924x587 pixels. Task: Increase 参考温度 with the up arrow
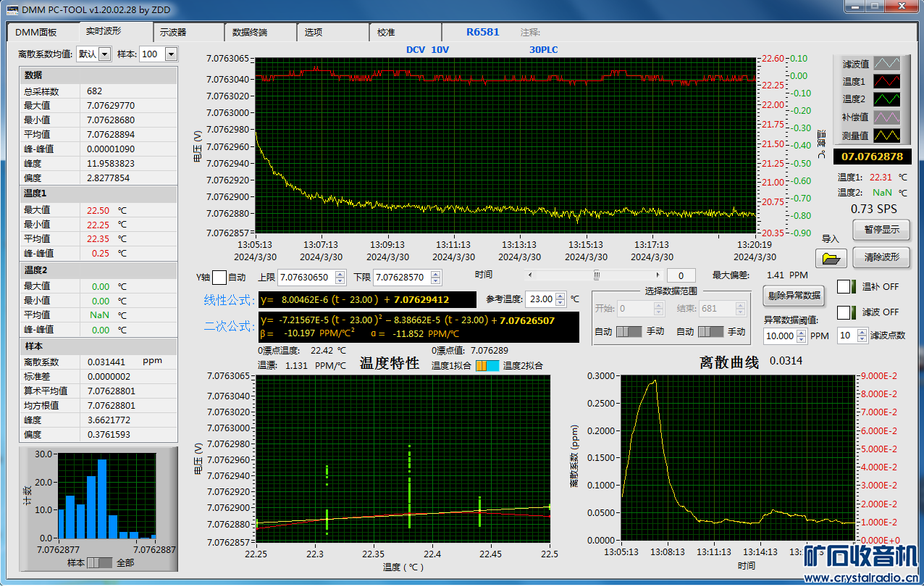pyautogui.click(x=560, y=296)
